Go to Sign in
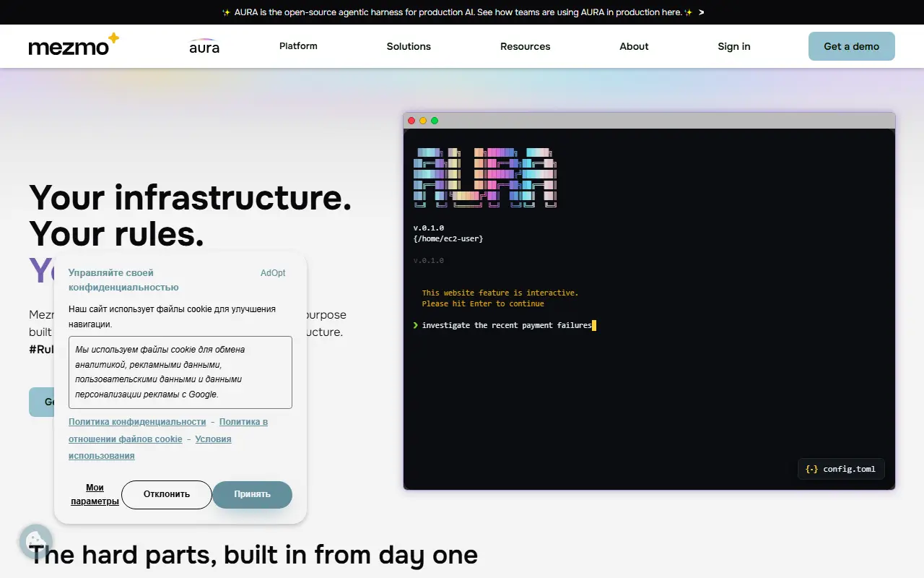924x578 pixels. tap(734, 46)
